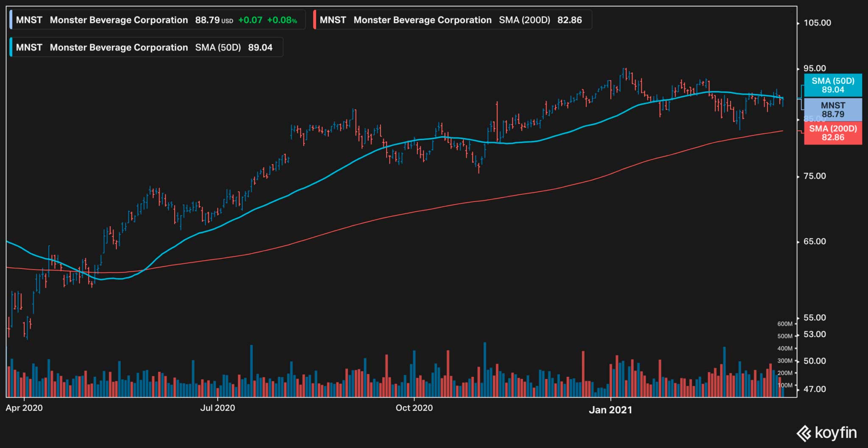Click the 100M volume axis label
868x448 pixels.
coord(785,385)
